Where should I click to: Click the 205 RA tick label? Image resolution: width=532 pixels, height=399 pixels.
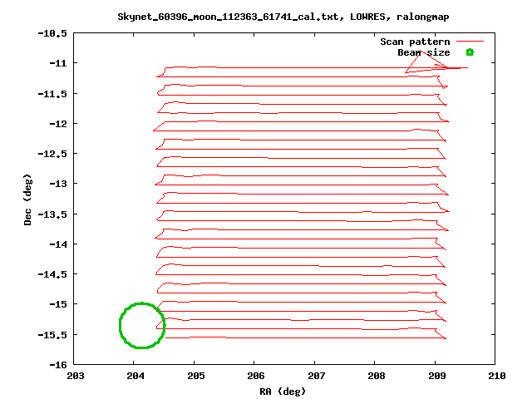point(196,376)
